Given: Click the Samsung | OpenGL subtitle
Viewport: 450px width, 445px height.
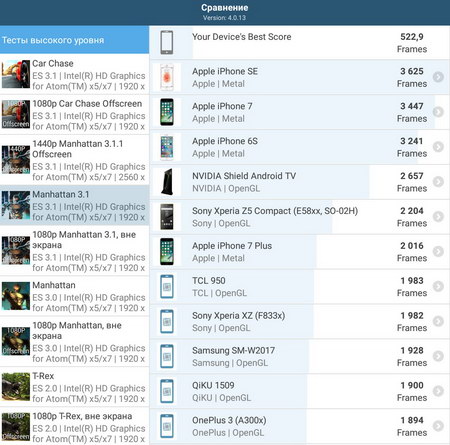Looking at the screenshot, I should click(x=230, y=363).
